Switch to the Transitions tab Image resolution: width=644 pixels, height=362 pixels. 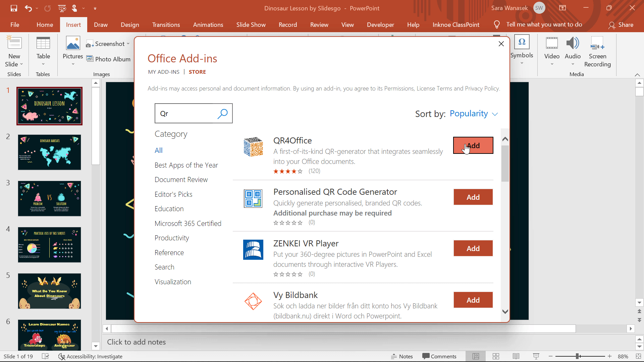click(166, 24)
